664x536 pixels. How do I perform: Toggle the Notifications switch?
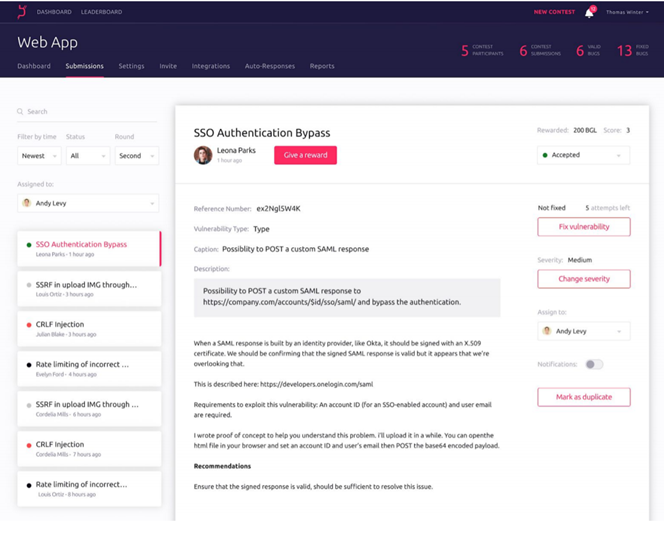(x=594, y=364)
